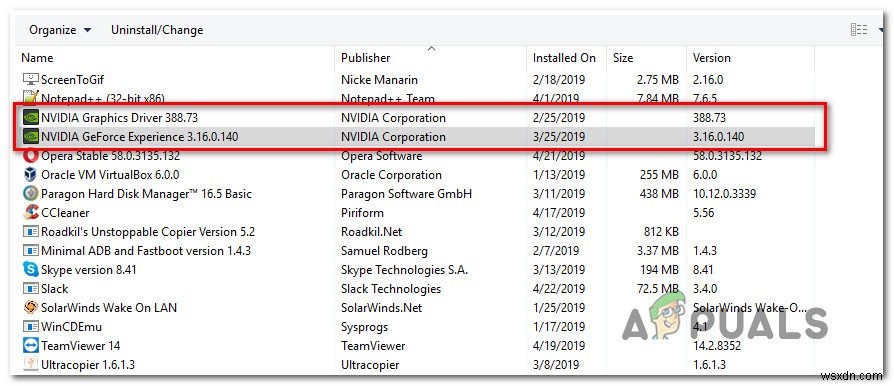
Task: Sort by Installed On column header
Action: pyautogui.click(x=564, y=58)
